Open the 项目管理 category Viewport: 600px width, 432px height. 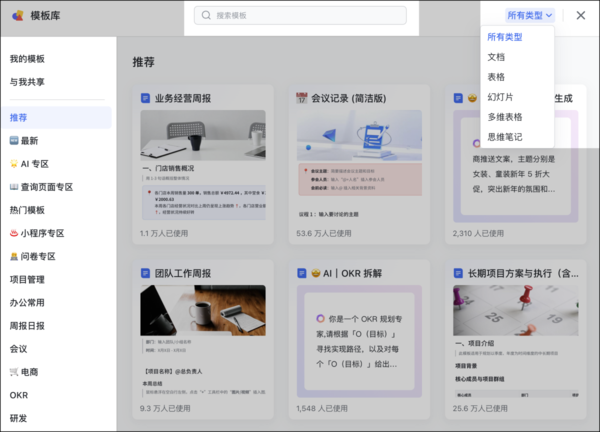click(27, 279)
